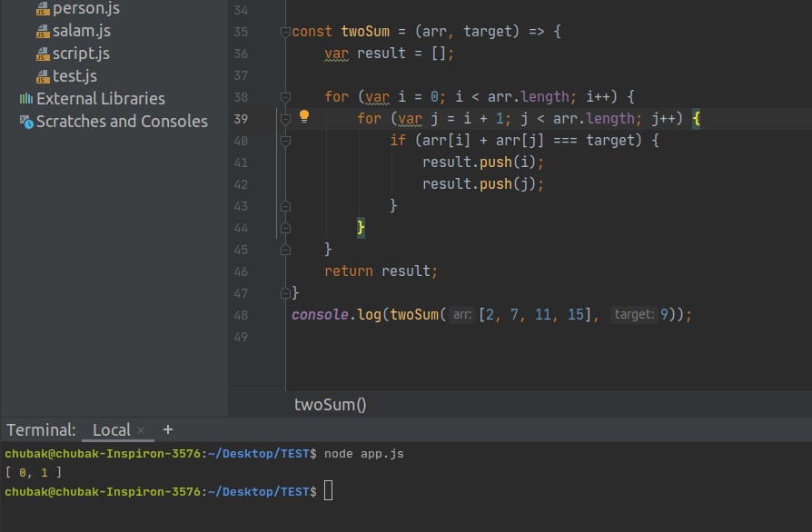Close the Local terminal tab
The height and width of the screenshot is (532, 812).
click(x=141, y=430)
